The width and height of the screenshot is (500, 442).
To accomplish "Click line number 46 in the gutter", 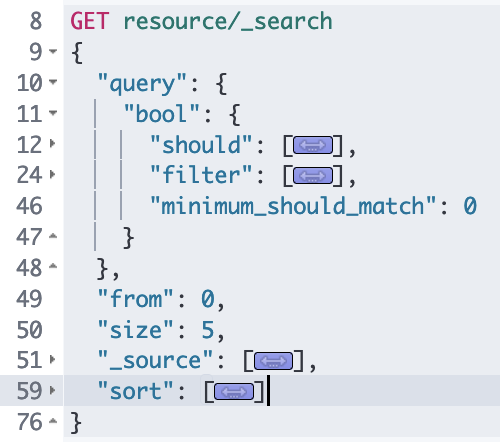I will coord(29,206).
